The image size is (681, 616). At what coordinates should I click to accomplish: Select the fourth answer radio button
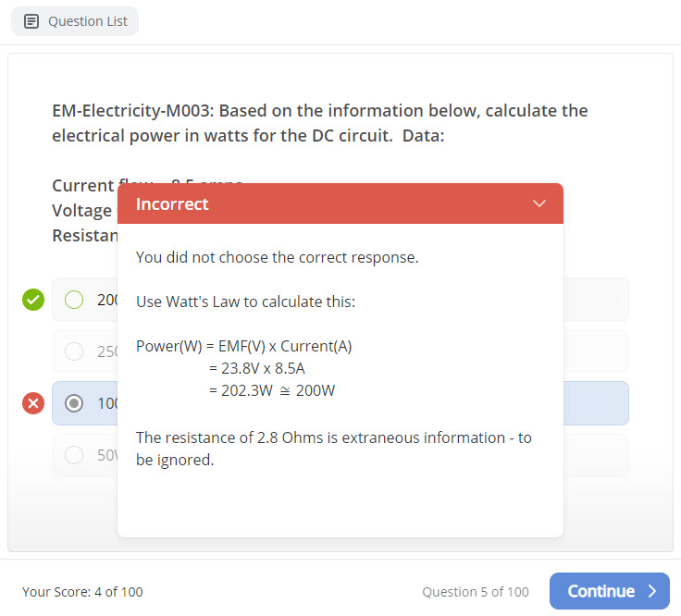coord(74,455)
